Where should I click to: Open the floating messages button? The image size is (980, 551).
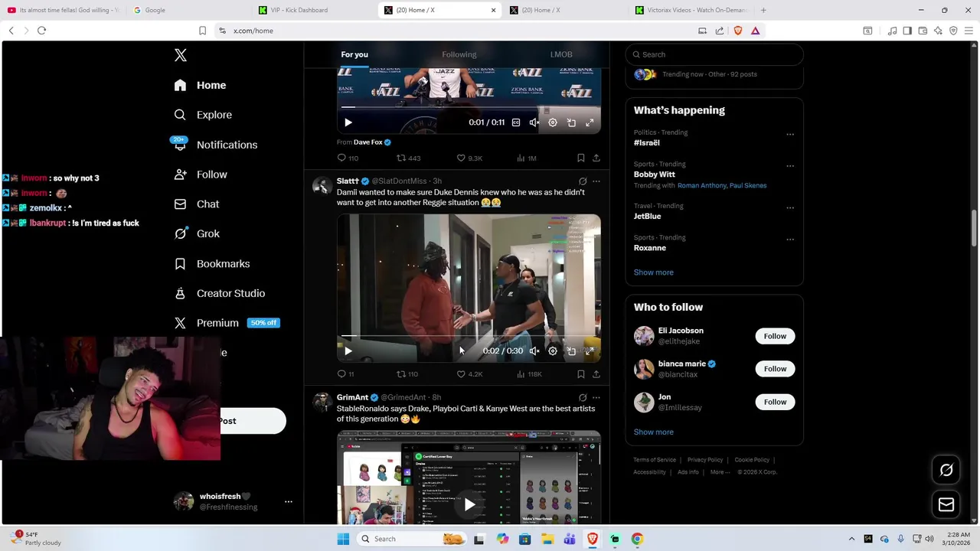coord(946,504)
